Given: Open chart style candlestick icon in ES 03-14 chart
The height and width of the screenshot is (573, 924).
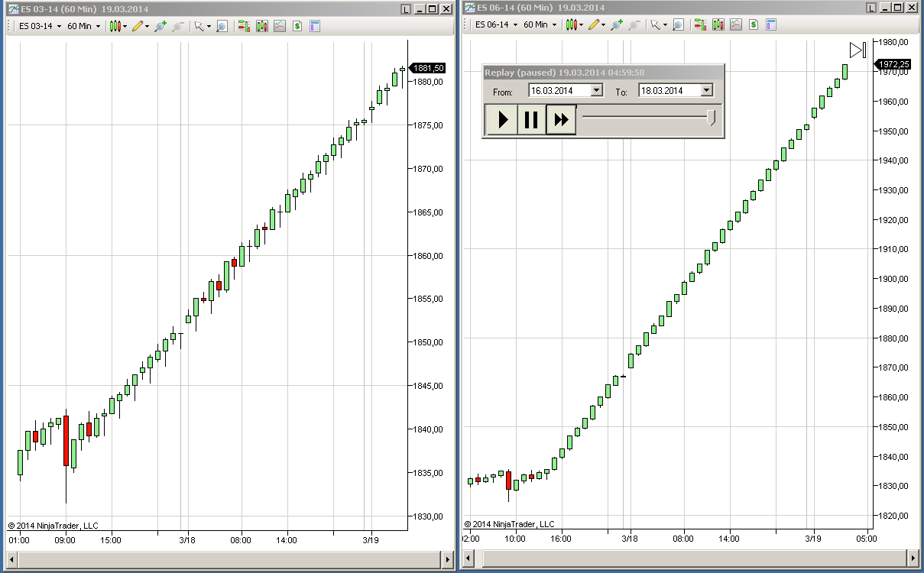Looking at the screenshot, I should click(x=115, y=25).
